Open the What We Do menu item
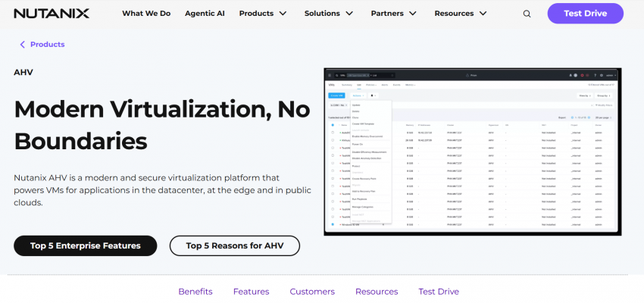Image resolution: width=644 pixels, height=303 pixels. pyautogui.click(x=146, y=14)
